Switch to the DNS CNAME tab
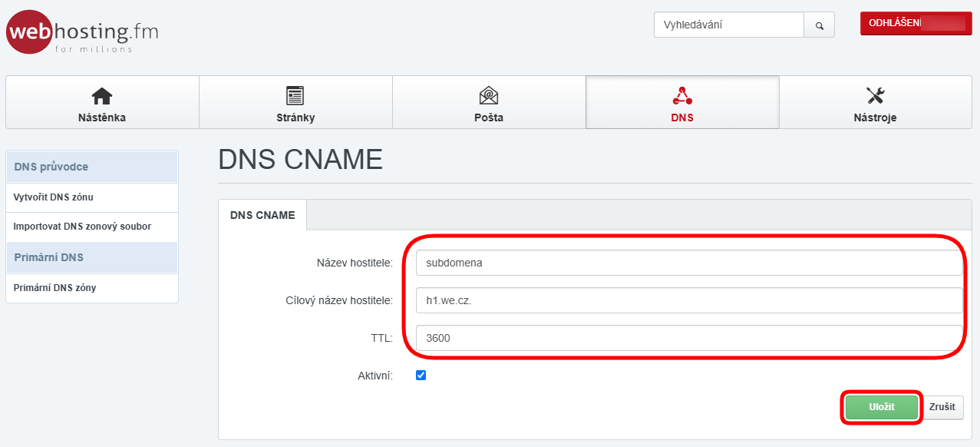Viewport: 980px width, 447px height. click(262, 215)
